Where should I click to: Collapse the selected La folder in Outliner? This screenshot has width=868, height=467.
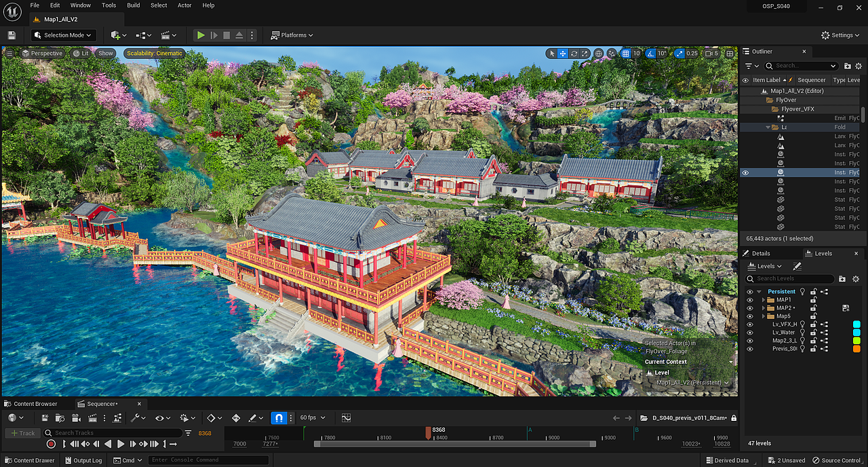click(768, 127)
